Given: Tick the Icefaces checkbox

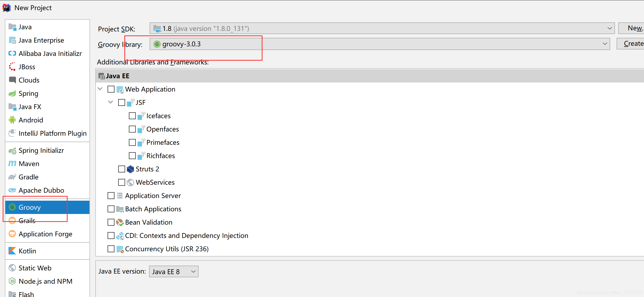Looking at the screenshot, I should [132, 116].
